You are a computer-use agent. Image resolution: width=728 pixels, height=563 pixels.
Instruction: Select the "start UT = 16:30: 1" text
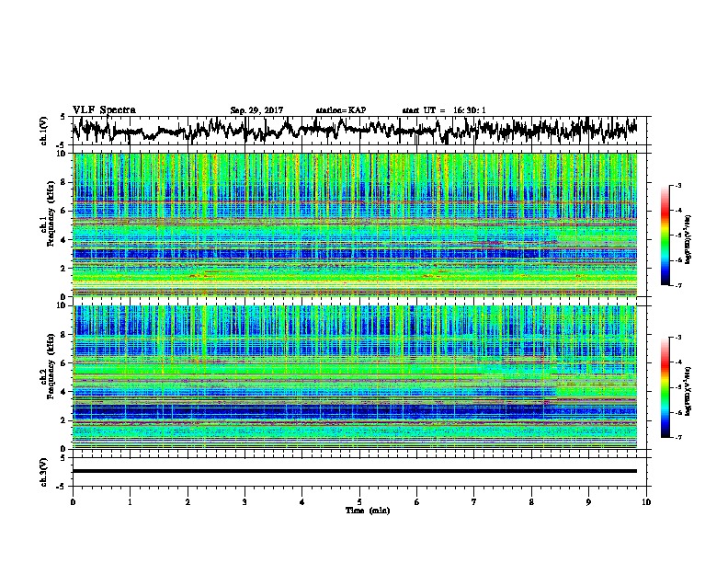pos(444,110)
